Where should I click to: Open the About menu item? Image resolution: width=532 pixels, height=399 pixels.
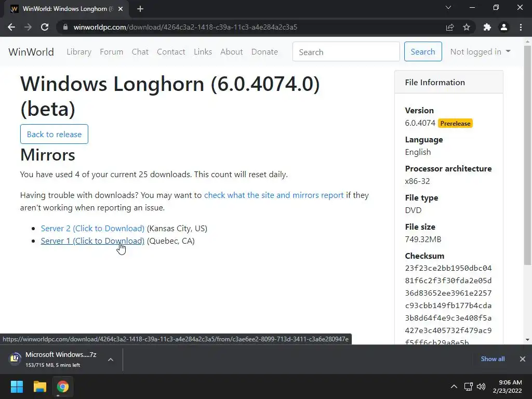(232, 52)
